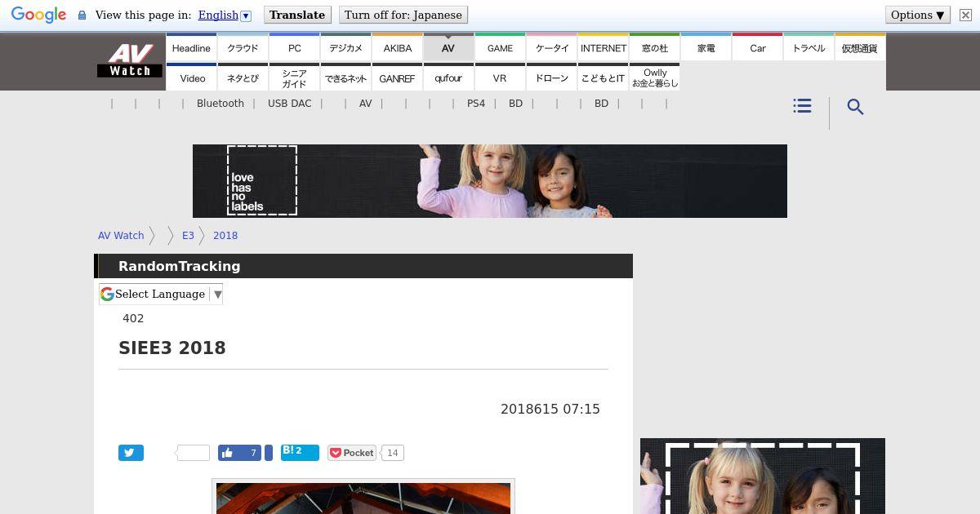Open the GAME tab
This screenshot has width=980, height=514.
click(500, 48)
